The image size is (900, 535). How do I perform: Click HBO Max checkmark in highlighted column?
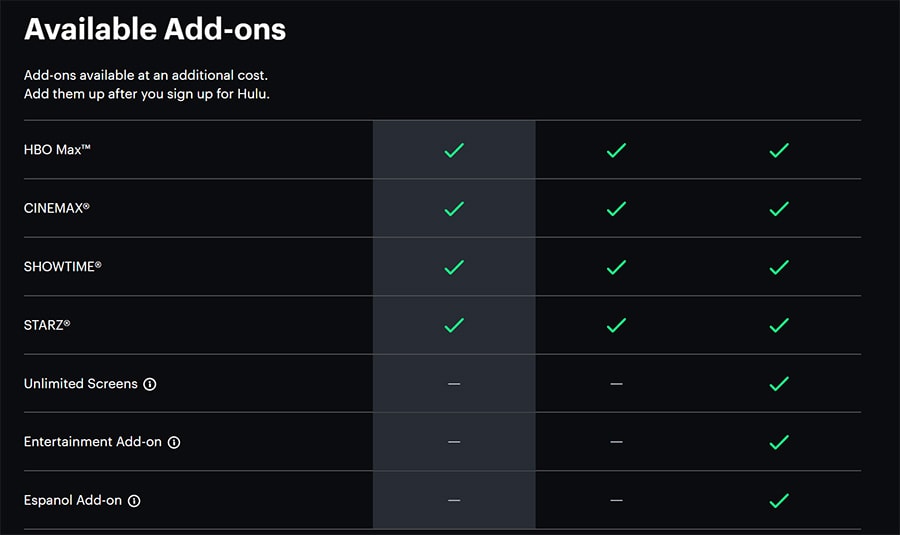pyautogui.click(x=454, y=150)
